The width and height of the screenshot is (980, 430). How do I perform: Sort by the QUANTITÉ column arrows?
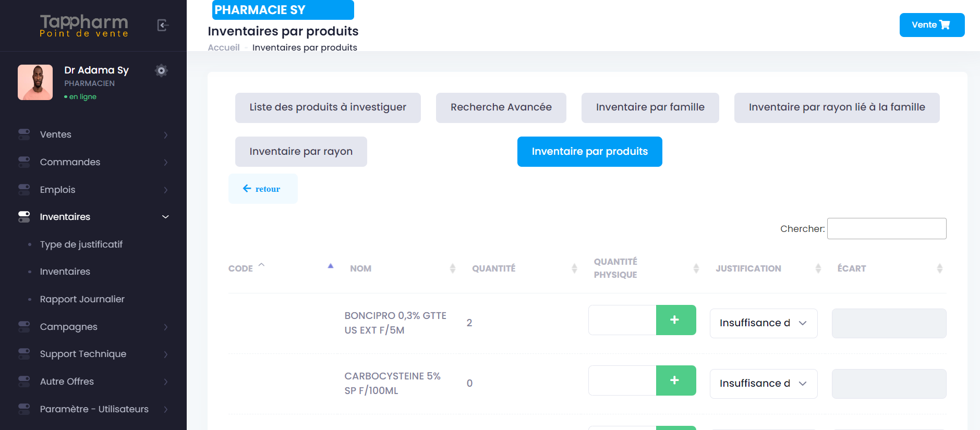click(x=574, y=268)
